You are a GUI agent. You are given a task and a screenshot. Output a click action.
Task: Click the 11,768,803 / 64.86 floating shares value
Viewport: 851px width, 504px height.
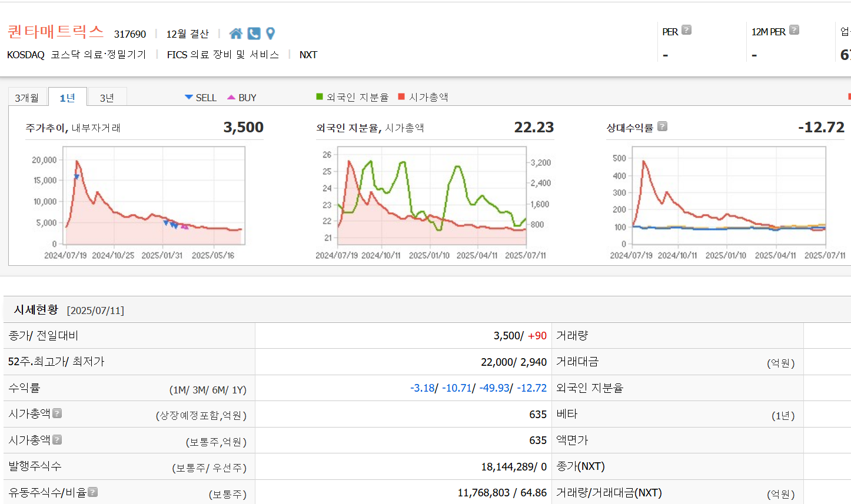[502, 493]
